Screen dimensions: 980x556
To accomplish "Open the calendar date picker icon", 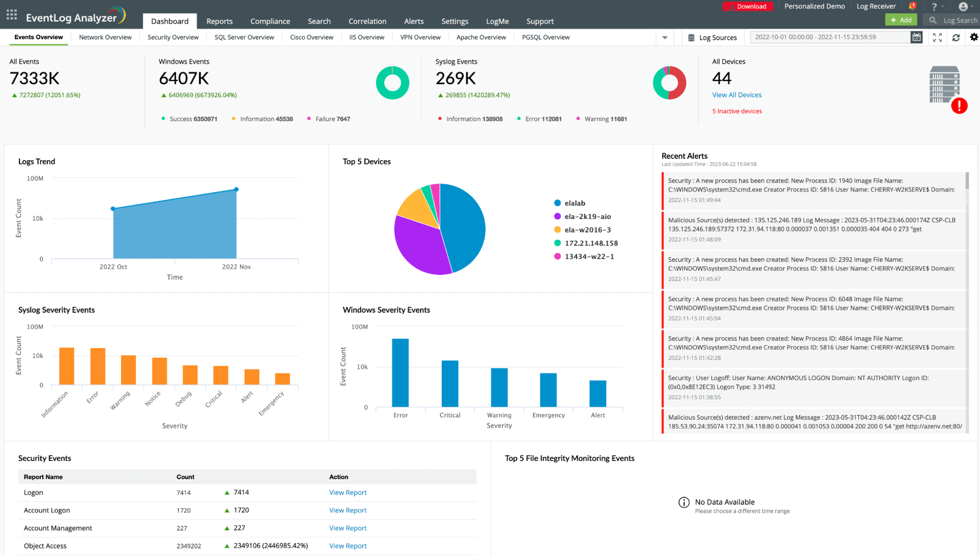I will click(x=916, y=37).
